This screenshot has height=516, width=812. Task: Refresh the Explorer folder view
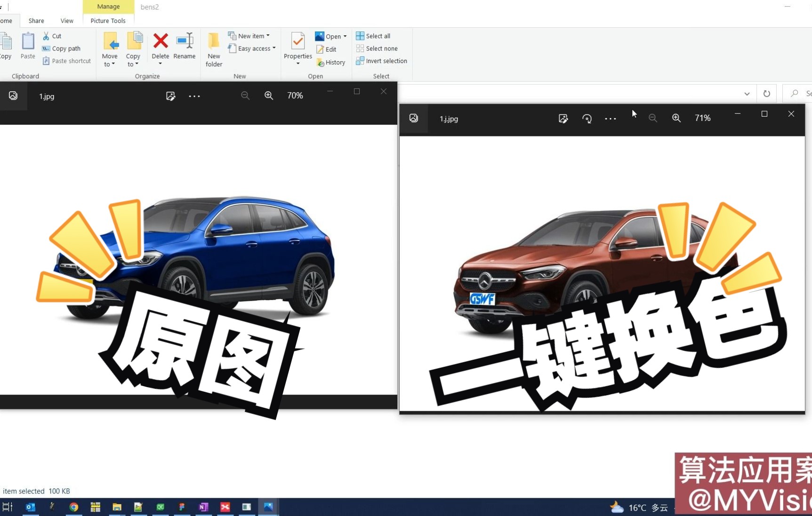(x=767, y=94)
